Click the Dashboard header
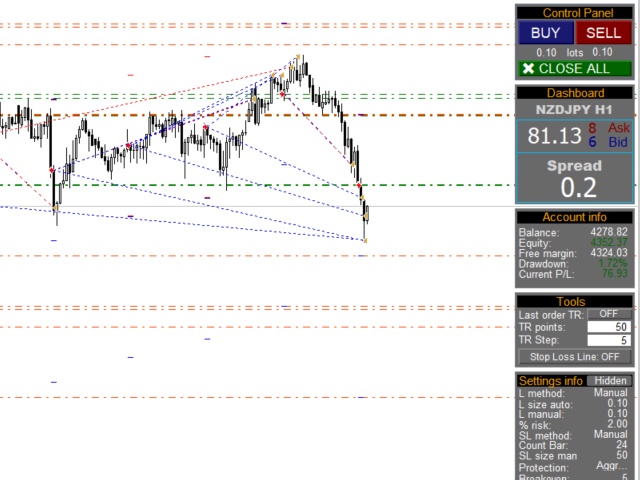This screenshot has width=640, height=480. (x=575, y=93)
